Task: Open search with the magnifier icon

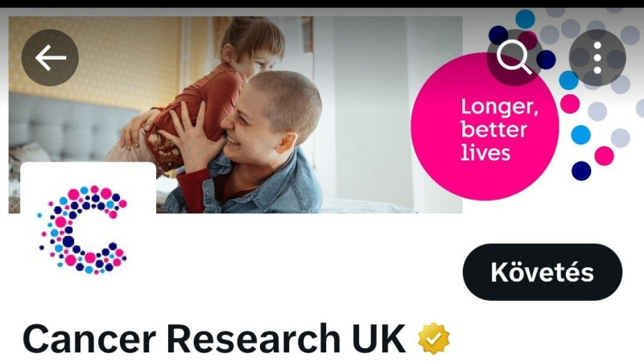Action: pyautogui.click(x=514, y=57)
